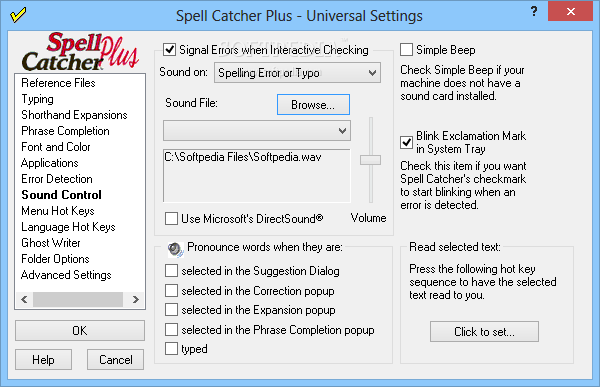The image size is (600, 387).
Task: Click the speaker icon beside Pronounce words
Action: tap(176, 249)
